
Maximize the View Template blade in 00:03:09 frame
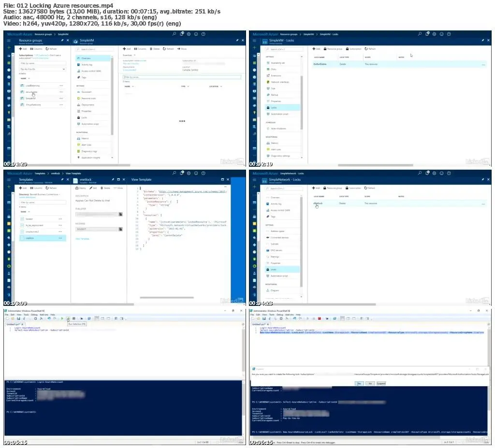[222, 179]
